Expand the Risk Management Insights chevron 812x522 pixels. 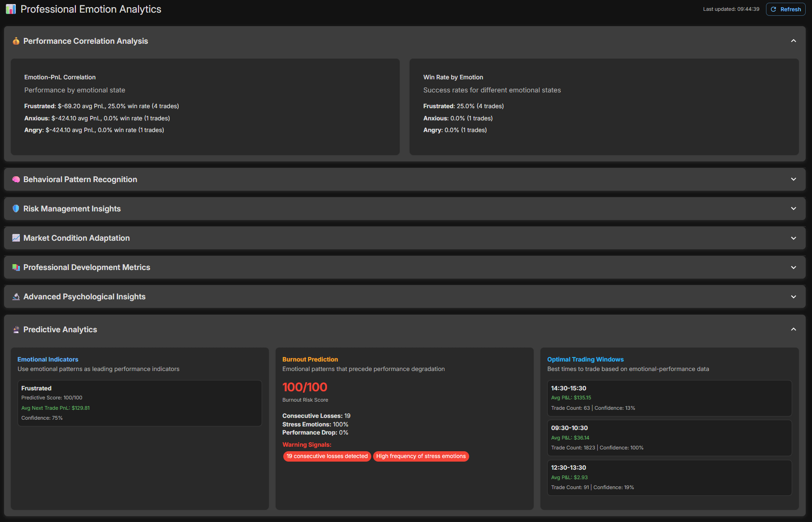(794, 209)
